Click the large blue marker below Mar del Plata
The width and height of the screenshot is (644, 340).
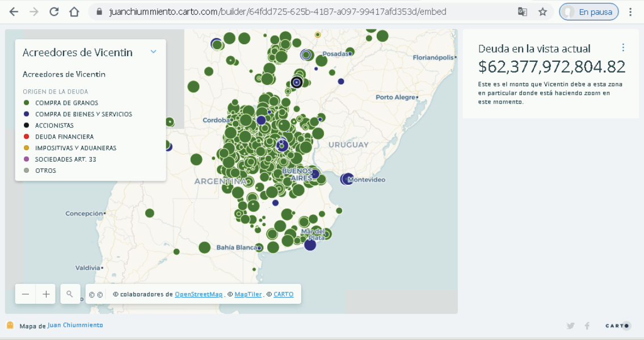310,245
